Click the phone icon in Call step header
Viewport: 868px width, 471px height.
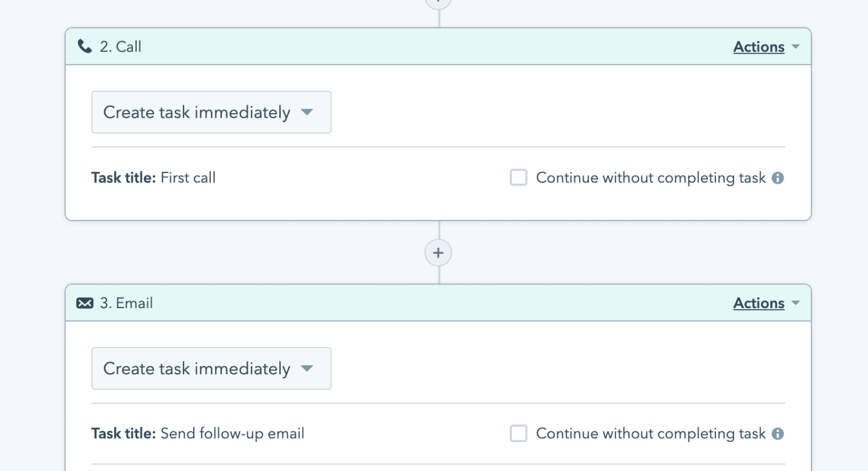point(85,46)
